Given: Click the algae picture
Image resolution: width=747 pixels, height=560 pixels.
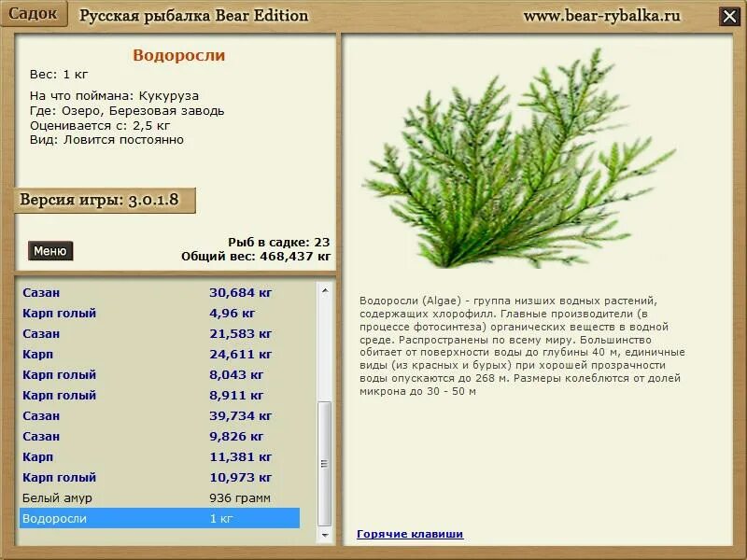Looking at the screenshot, I should 518,160.
